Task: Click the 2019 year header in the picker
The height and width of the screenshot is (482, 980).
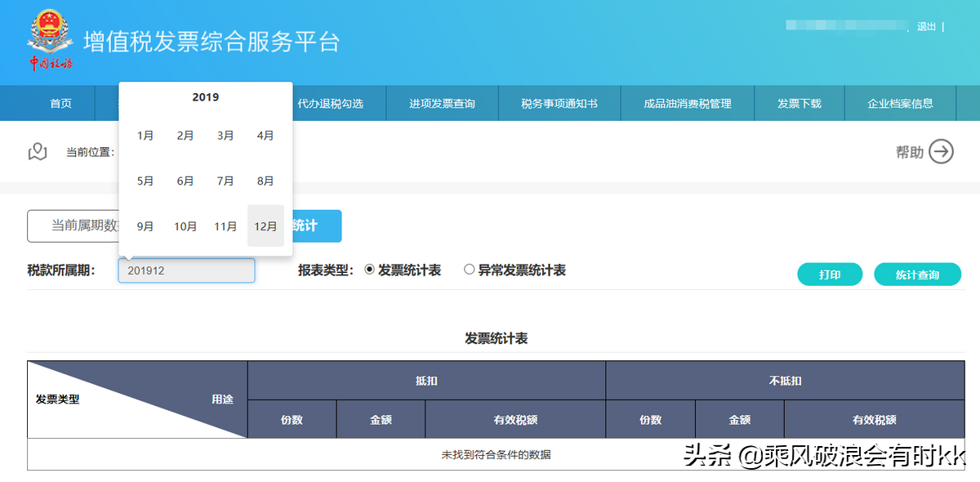Action: click(205, 96)
